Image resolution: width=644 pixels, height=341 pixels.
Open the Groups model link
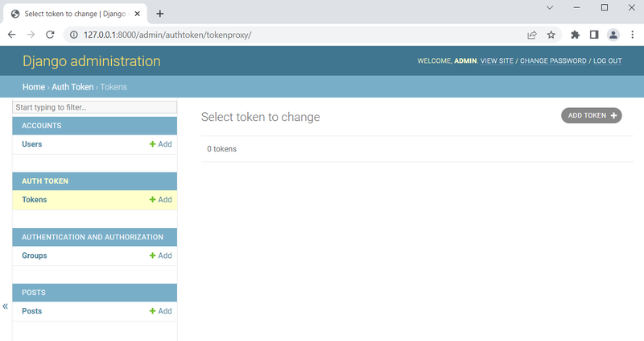(x=35, y=256)
